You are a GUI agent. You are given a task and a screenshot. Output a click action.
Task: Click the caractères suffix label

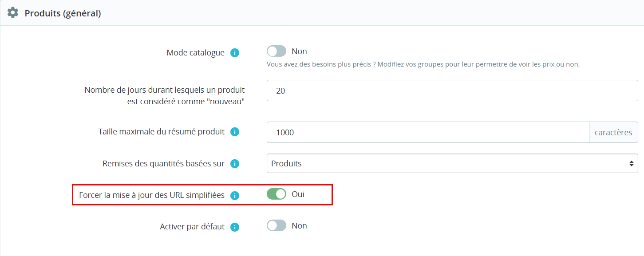(613, 132)
